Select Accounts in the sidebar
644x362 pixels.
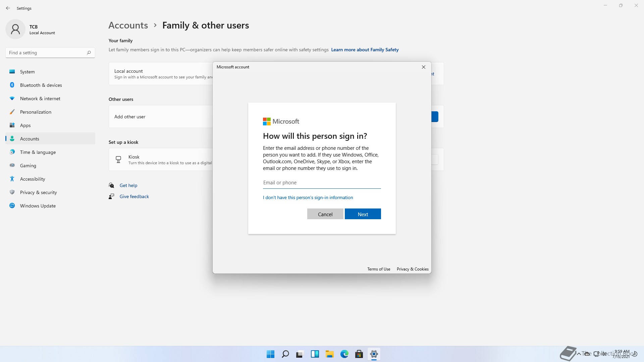[x=50, y=139]
